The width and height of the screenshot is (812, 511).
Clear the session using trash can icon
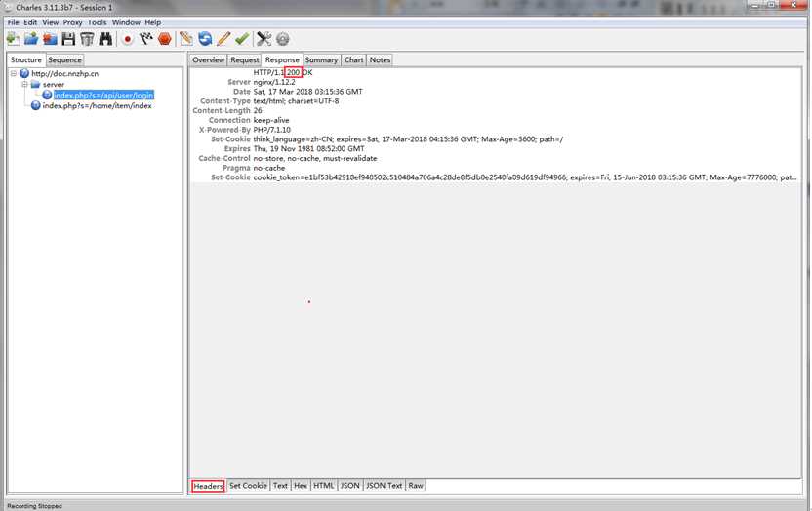click(x=87, y=39)
